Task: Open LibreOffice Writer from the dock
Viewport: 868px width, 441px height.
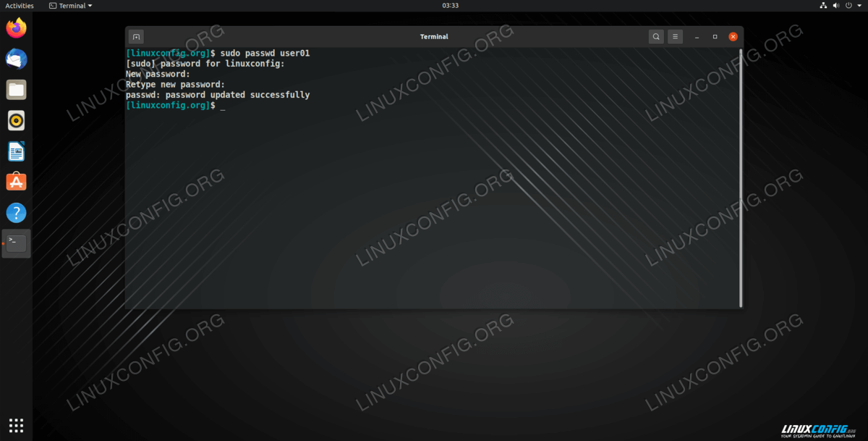Action: 16,151
